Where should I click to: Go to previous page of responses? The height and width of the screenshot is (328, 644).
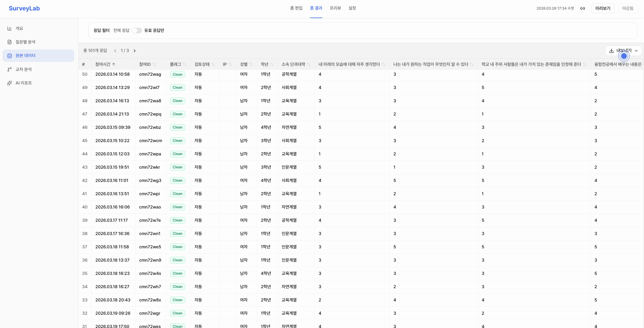click(x=115, y=51)
